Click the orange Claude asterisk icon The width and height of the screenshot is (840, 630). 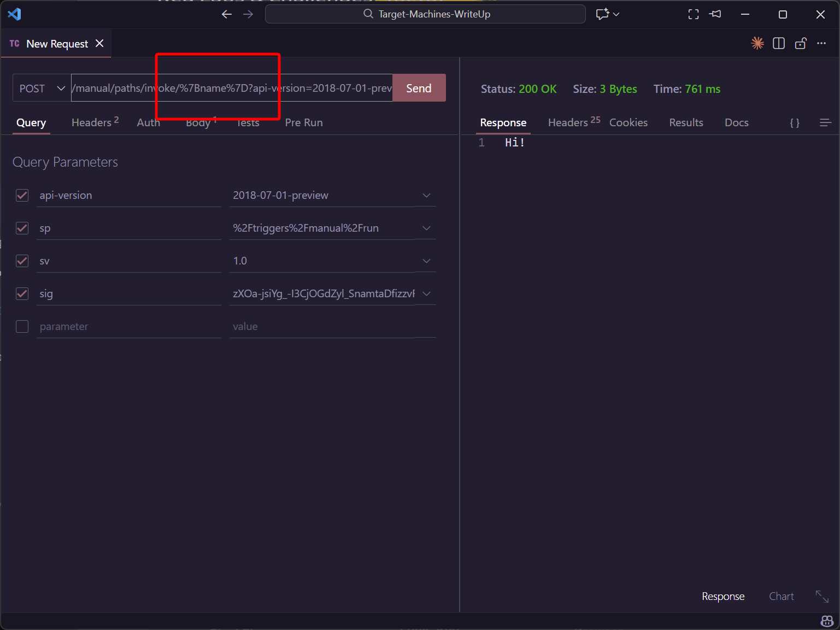pyautogui.click(x=757, y=44)
